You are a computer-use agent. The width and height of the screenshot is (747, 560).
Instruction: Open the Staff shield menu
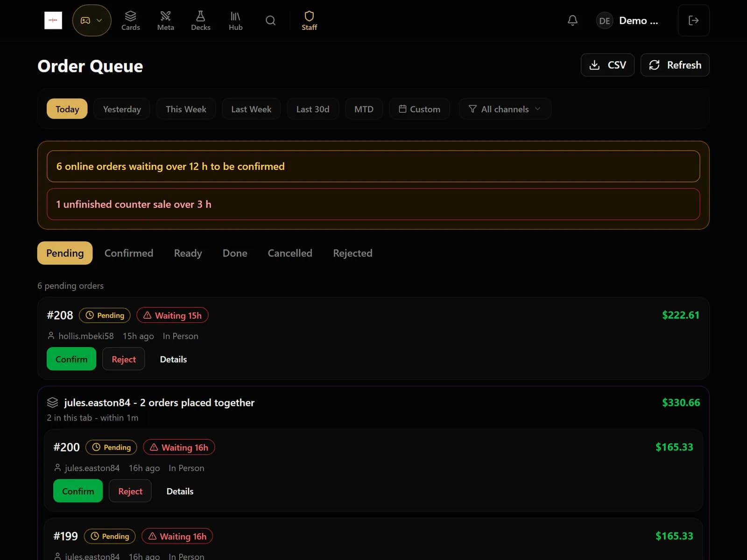tap(309, 21)
